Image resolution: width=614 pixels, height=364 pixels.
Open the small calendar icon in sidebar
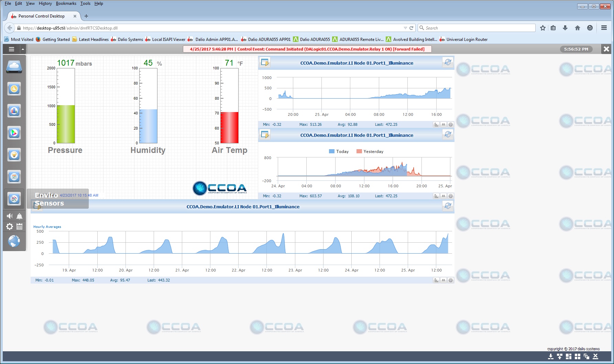click(x=20, y=227)
